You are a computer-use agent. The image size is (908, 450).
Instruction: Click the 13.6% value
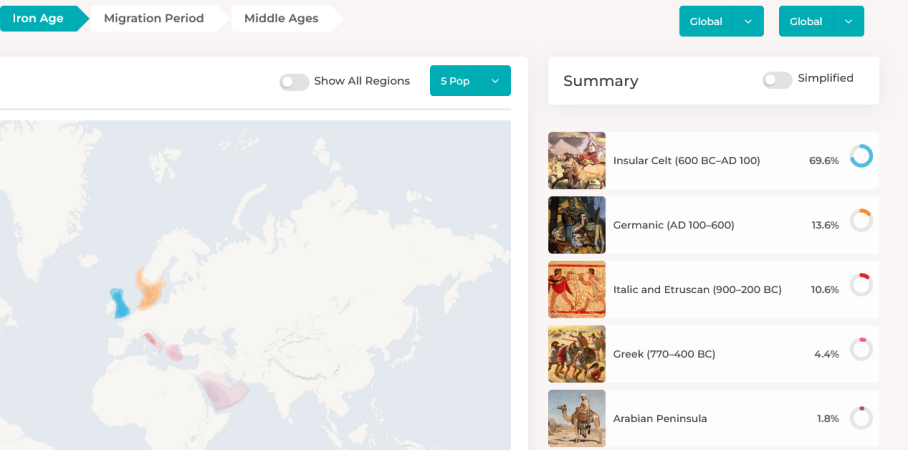point(825,225)
